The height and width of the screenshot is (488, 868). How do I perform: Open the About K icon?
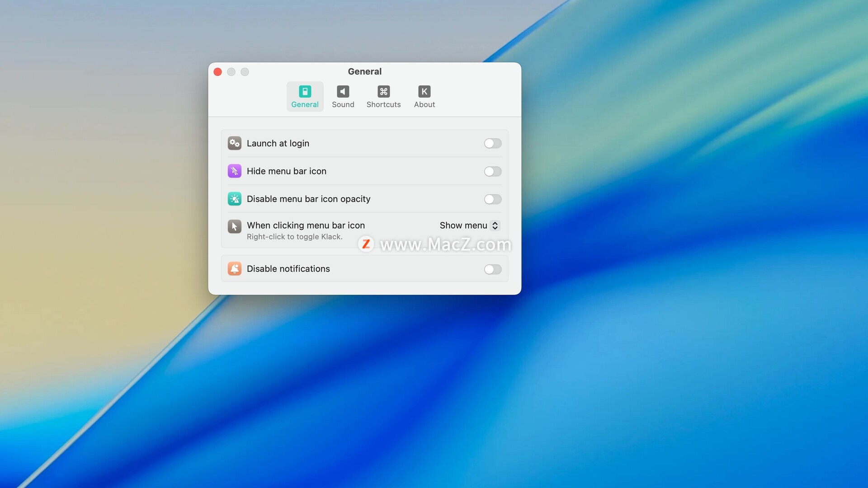coord(424,92)
